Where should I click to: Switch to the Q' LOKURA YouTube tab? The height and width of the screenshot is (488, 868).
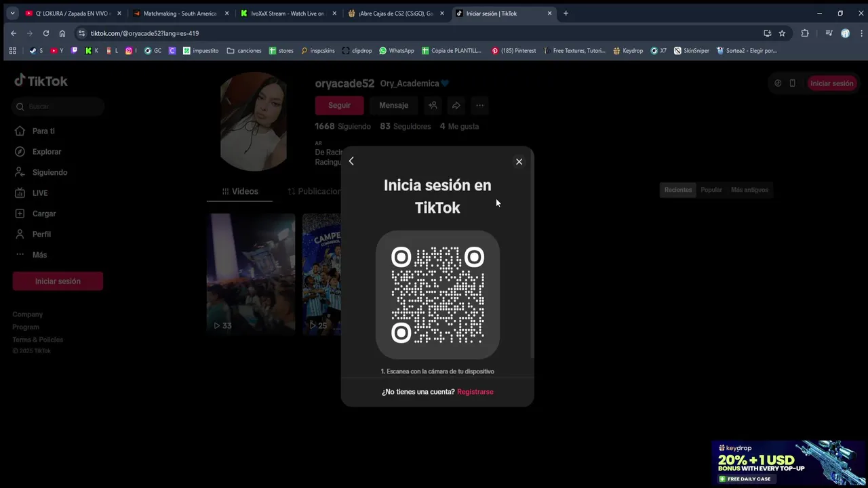point(73,13)
